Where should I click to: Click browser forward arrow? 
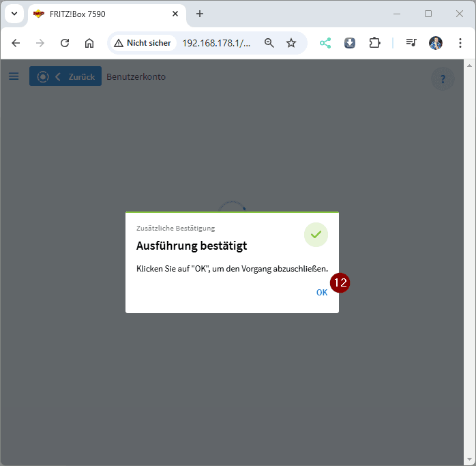pos(40,43)
